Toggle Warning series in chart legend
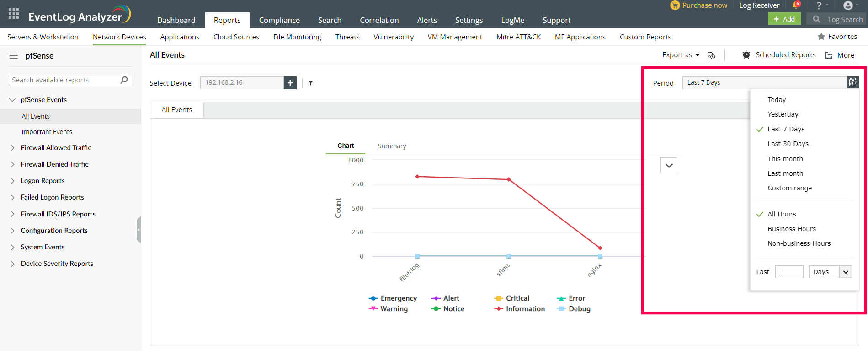 (x=388, y=309)
